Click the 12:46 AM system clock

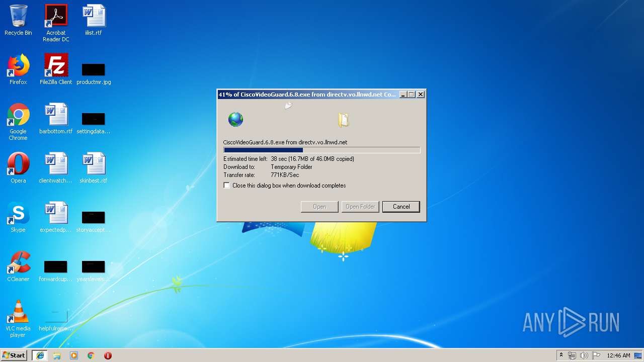[618, 355]
